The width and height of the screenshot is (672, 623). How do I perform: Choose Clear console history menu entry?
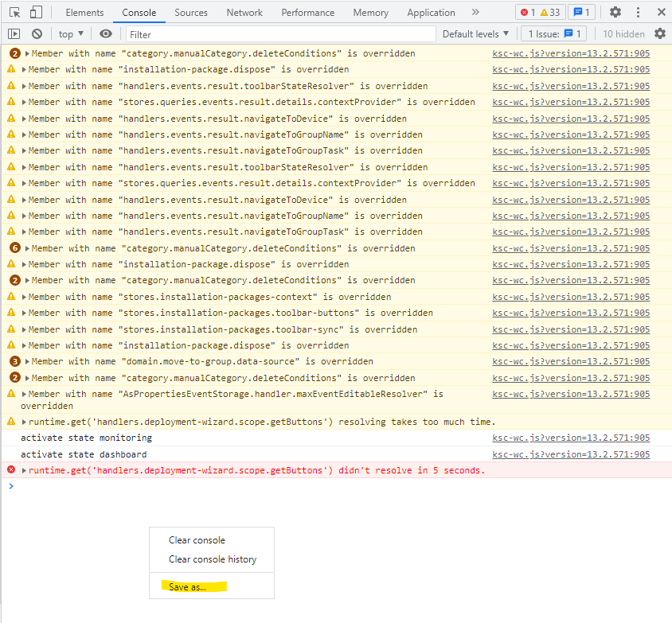click(213, 559)
